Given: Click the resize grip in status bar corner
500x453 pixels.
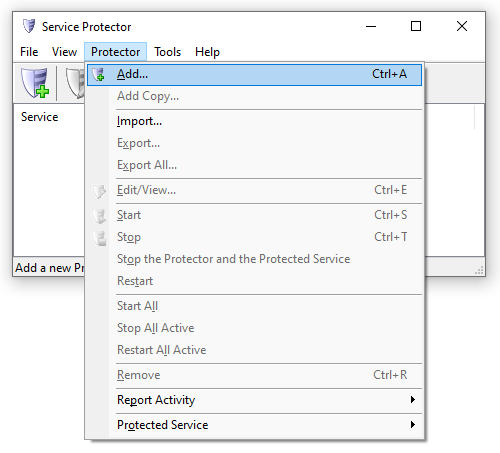Looking at the screenshot, I should [479, 270].
